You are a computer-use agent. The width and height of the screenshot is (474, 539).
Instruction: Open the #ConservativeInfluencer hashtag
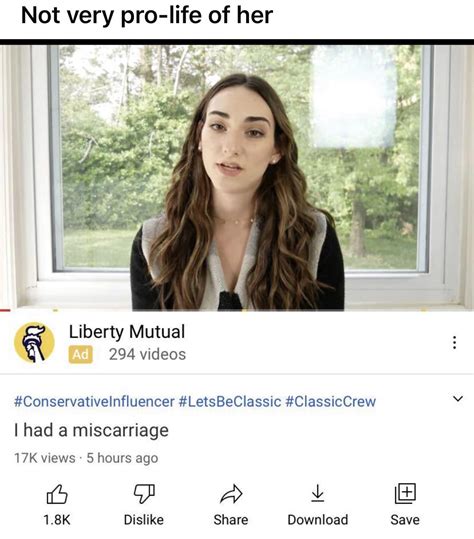coord(94,401)
